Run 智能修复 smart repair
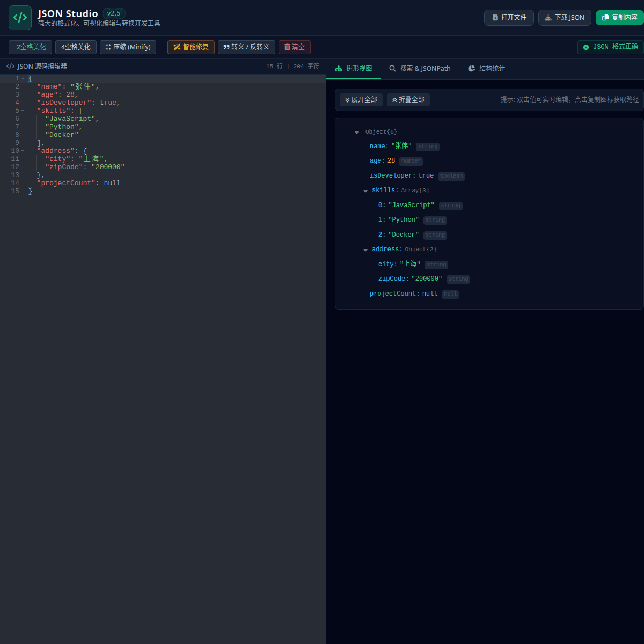Screen dimensions: 644x644 pos(191,47)
